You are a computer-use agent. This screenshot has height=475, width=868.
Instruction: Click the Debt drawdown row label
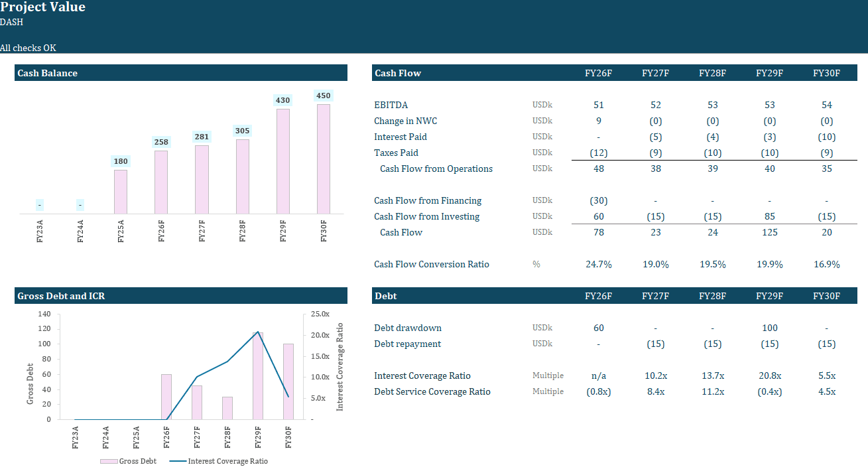click(407, 328)
